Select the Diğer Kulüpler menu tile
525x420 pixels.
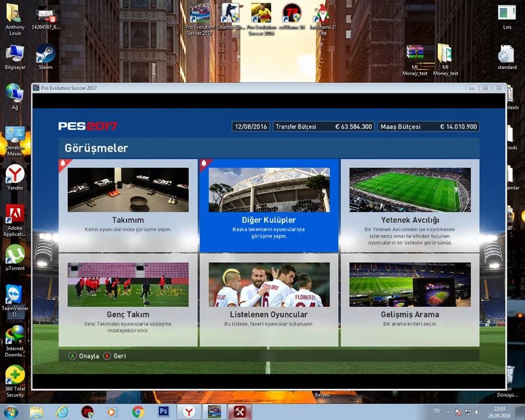click(269, 205)
